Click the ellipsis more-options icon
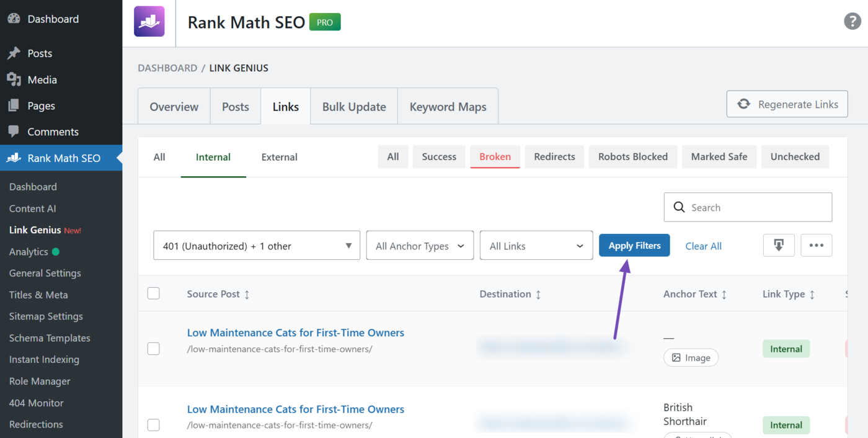The height and width of the screenshot is (438, 868). (x=817, y=245)
